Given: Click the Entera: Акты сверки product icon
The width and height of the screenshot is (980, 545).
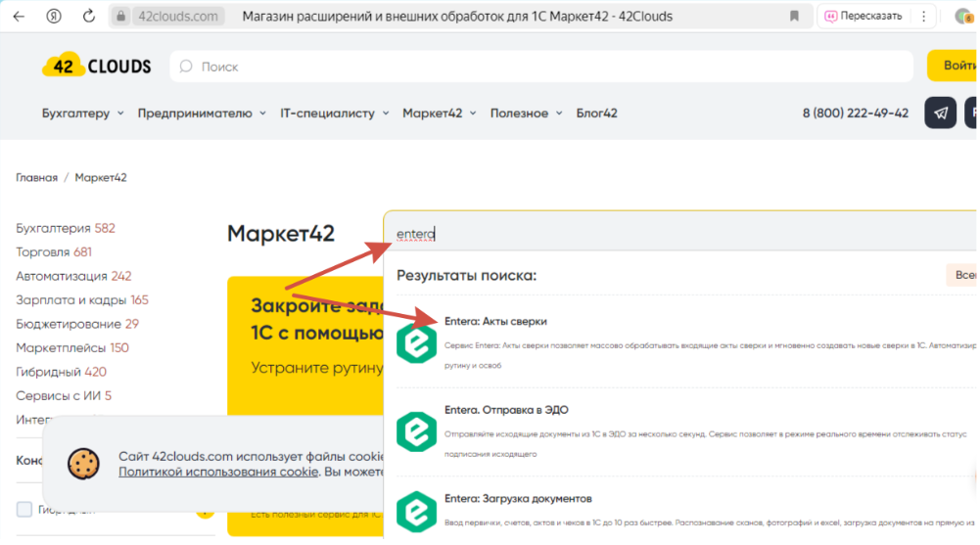Looking at the screenshot, I should [416, 342].
